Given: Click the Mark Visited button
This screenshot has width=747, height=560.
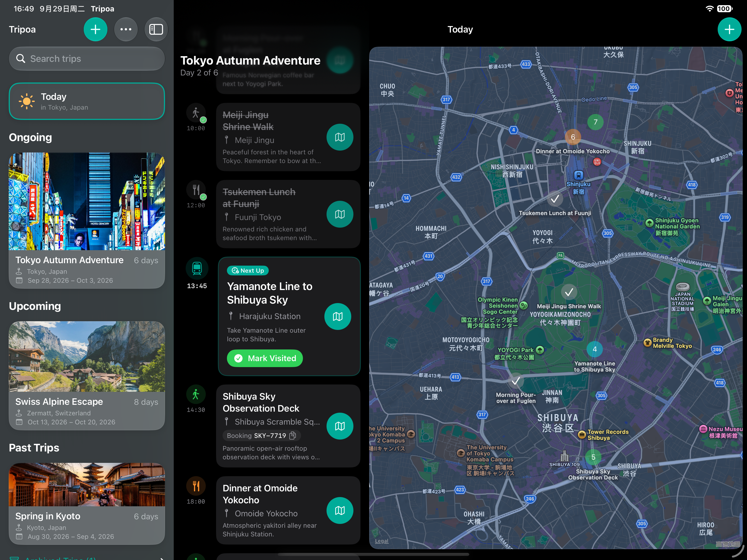Looking at the screenshot, I should [x=265, y=358].
